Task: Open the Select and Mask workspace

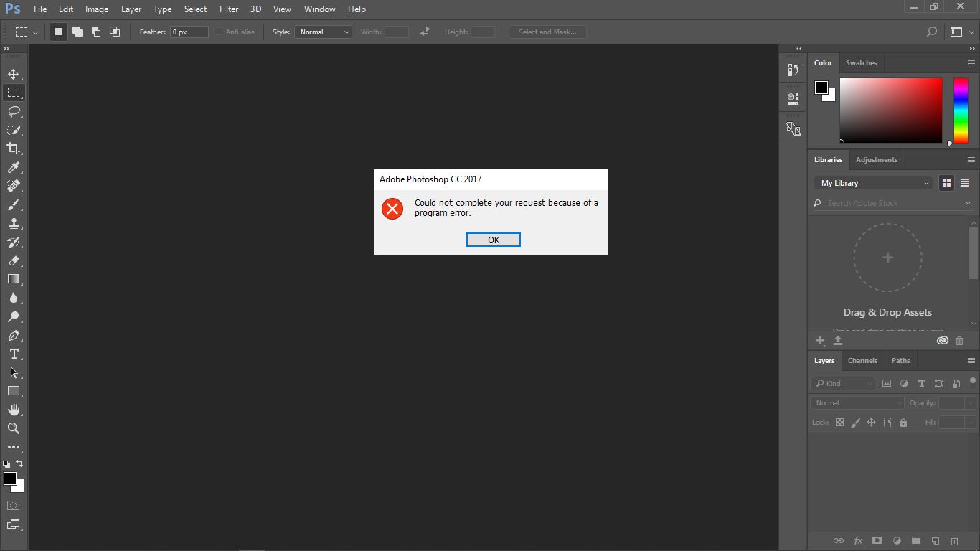Action: click(547, 32)
